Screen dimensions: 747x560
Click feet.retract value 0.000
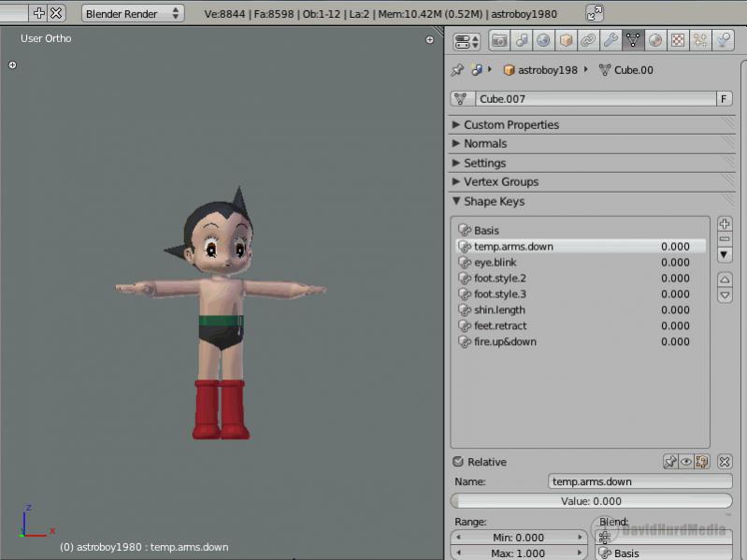675,325
